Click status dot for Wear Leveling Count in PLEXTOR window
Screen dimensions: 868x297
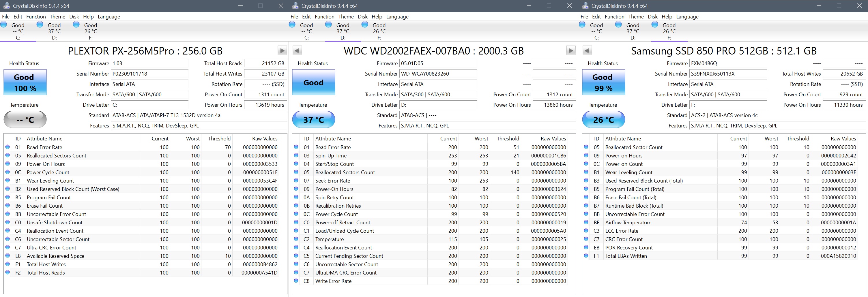pos(8,181)
